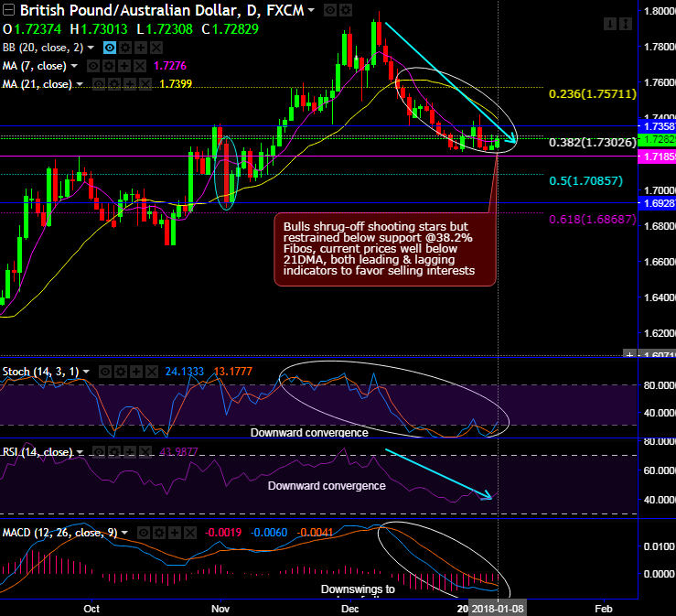Viewport: 676px width, 616px height.
Task: Click the magenta 1.7185 price axis label
Action: (657, 157)
